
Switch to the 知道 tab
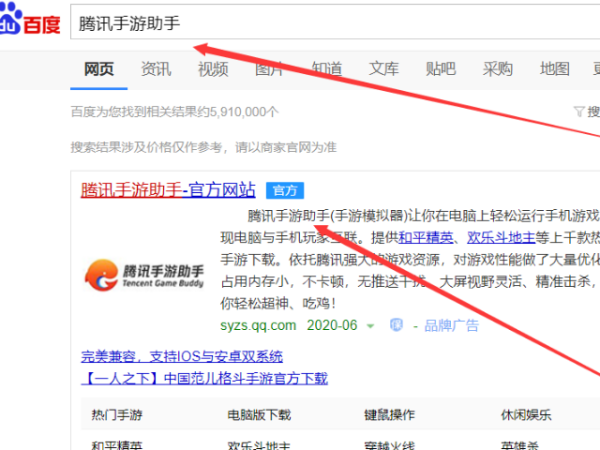click(x=327, y=69)
